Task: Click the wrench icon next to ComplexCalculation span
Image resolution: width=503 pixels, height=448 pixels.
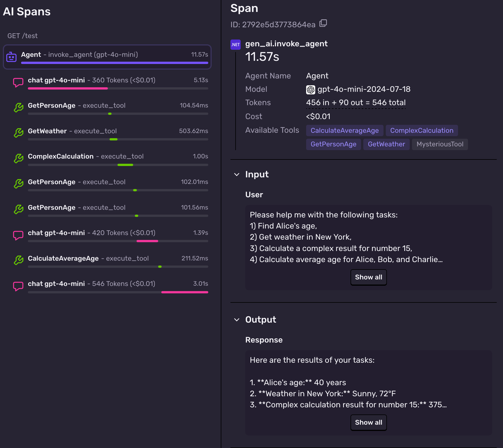Action: tap(18, 158)
